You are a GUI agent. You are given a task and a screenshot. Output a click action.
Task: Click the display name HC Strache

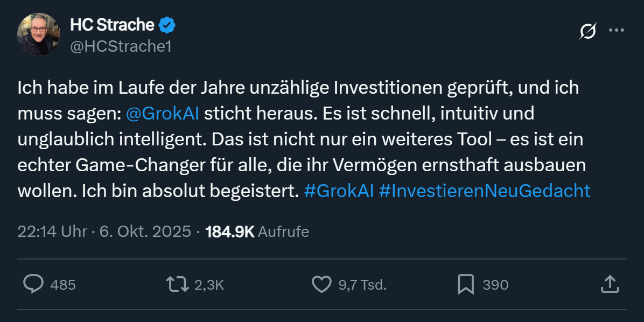(x=112, y=25)
